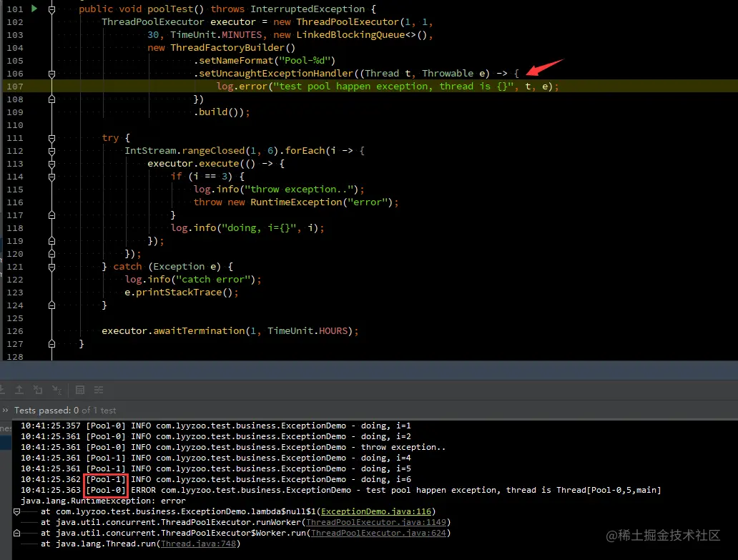Collapse the console stack trace fold at ExceptionDemo.lambda
Image resolution: width=738 pixels, height=560 pixels.
click(x=17, y=511)
